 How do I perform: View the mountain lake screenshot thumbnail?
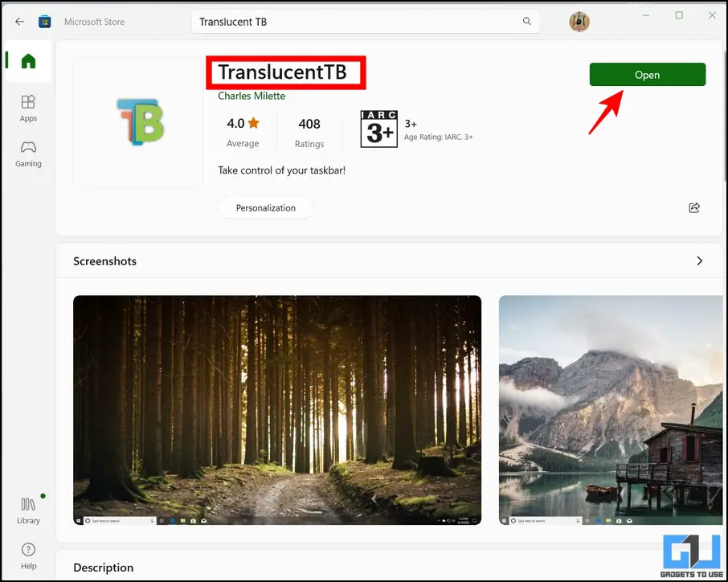(x=611, y=410)
